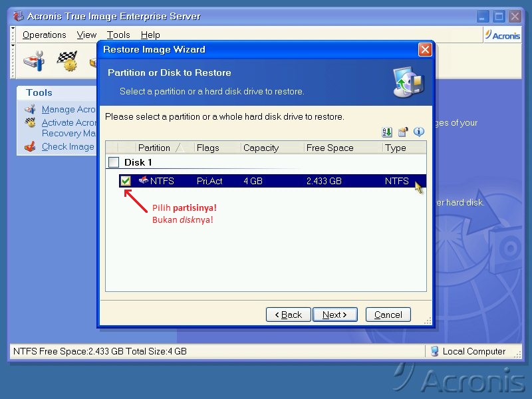Click the Acronis app title bar icon
532x399 pixels.
19,16
